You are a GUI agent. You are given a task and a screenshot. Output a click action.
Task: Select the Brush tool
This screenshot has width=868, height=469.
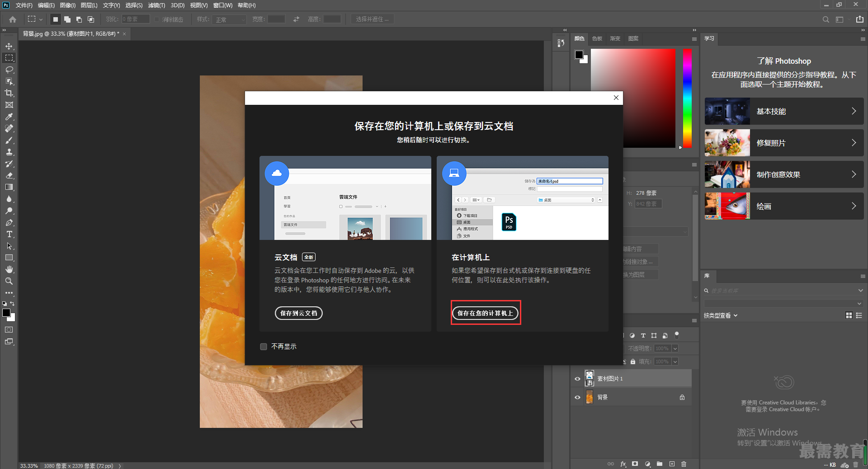pyautogui.click(x=9, y=140)
